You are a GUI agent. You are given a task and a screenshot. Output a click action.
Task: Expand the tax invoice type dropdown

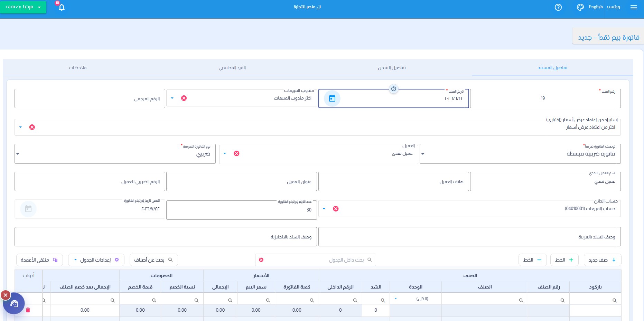pos(18,154)
